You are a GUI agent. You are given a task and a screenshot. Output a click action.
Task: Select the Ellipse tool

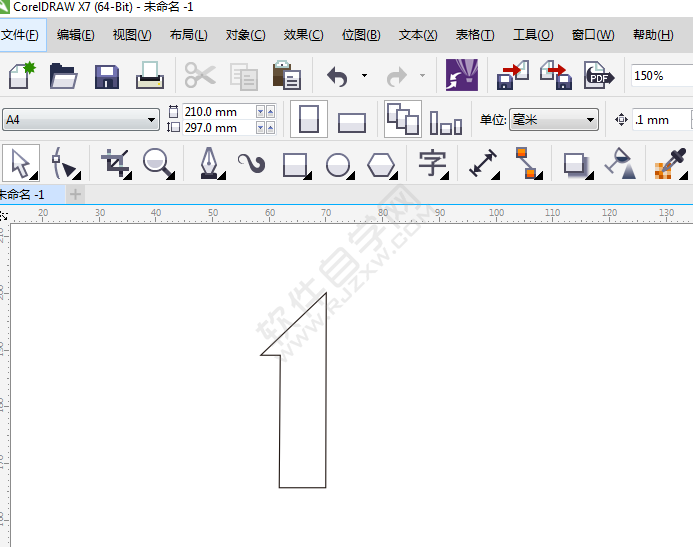click(x=338, y=162)
